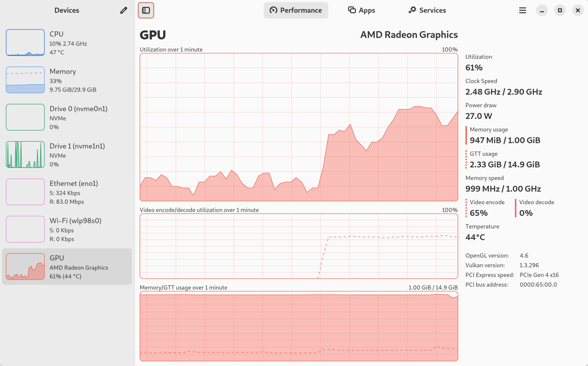Select Ethernet (eno1) graph thumbnail
This screenshot has width=588, height=366.
[25, 192]
